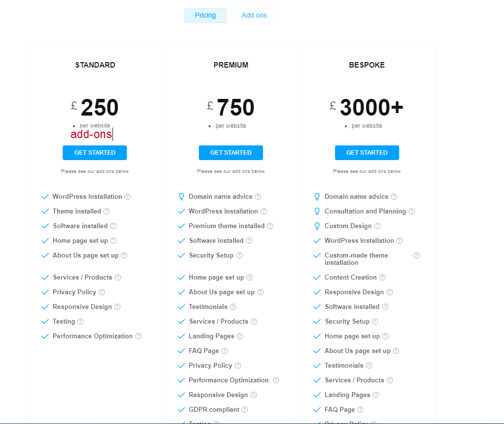Open help icon next to Consultation and Planning
Screen dimensions: 504x424
coord(412,212)
